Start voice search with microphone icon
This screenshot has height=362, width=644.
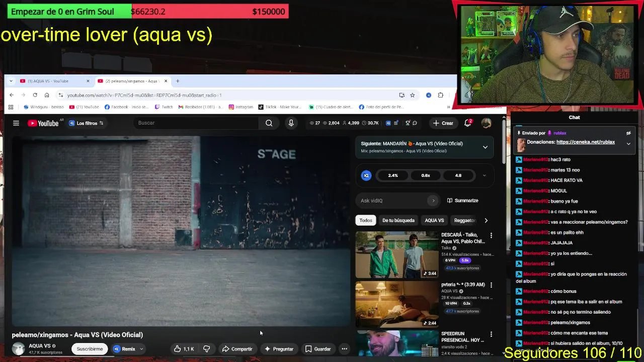[291, 123]
